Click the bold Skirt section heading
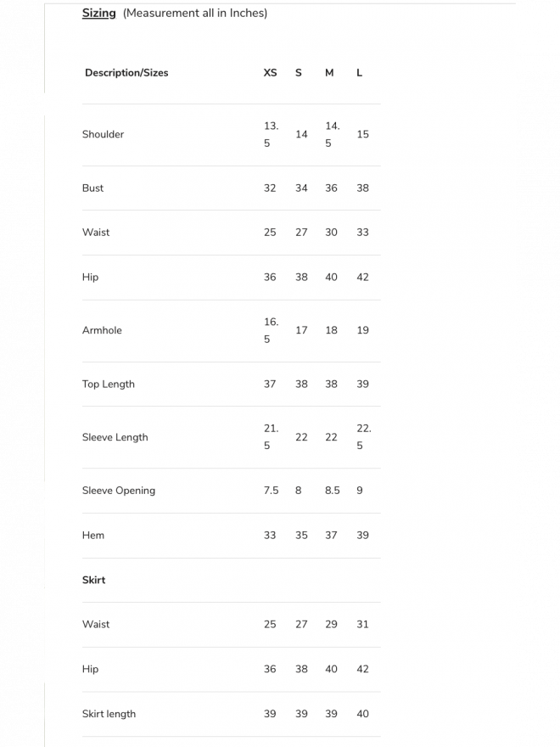 coord(93,581)
